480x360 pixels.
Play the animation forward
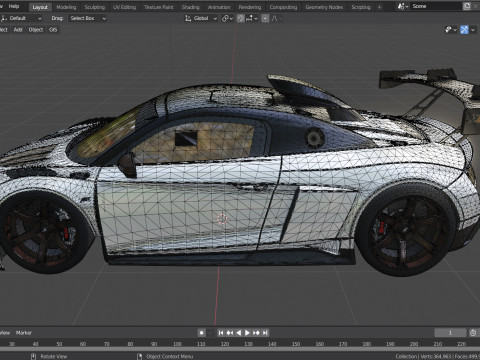coord(247,333)
